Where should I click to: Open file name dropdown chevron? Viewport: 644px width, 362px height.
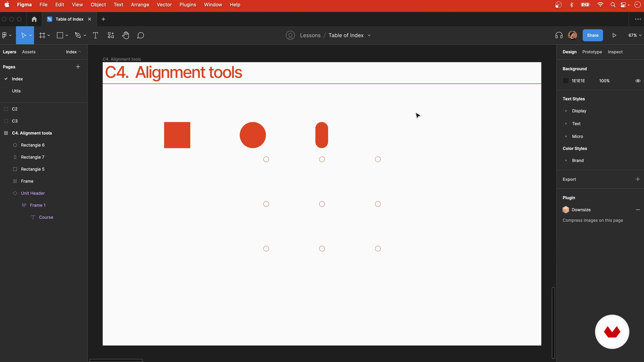pos(369,36)
